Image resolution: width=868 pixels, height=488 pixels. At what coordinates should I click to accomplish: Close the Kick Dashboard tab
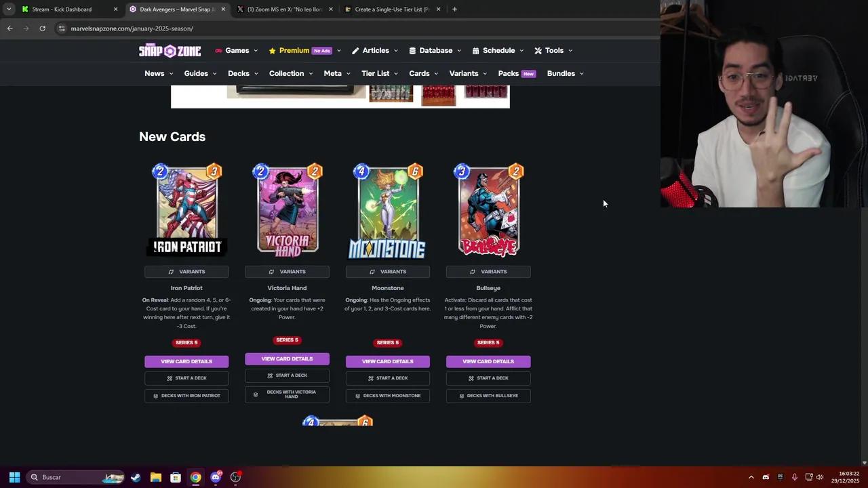[115, 9]
